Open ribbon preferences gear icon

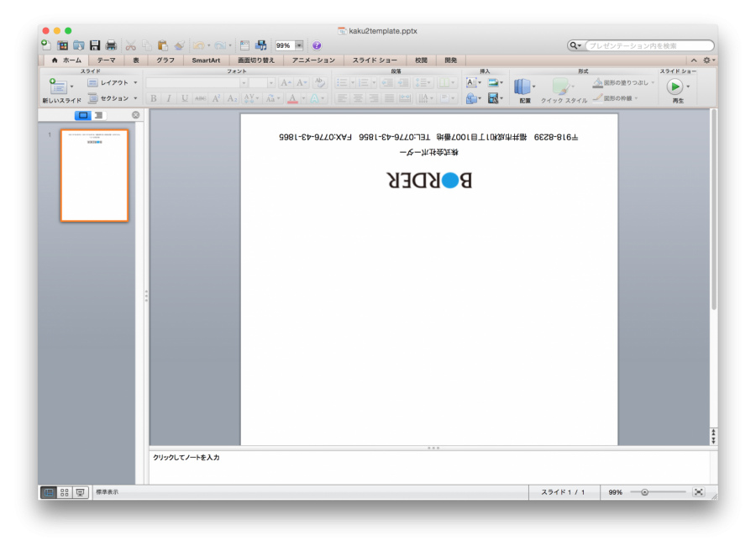pyautogui.click(x=706, y=60)
